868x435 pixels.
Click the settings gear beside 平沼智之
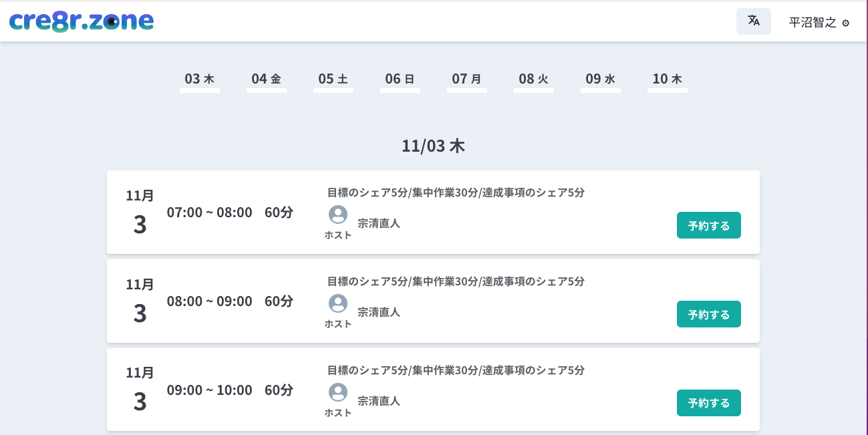pos(845,23)
